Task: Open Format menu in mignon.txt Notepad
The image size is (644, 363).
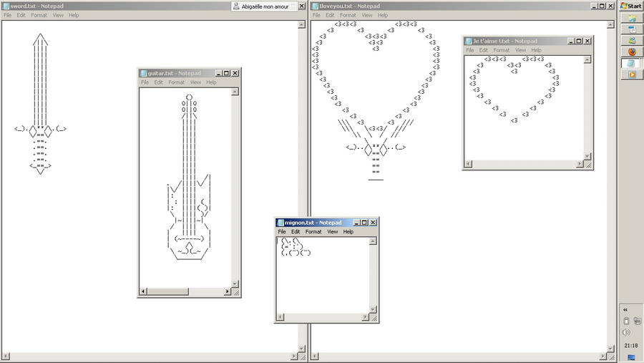Action: click(313, 232)
